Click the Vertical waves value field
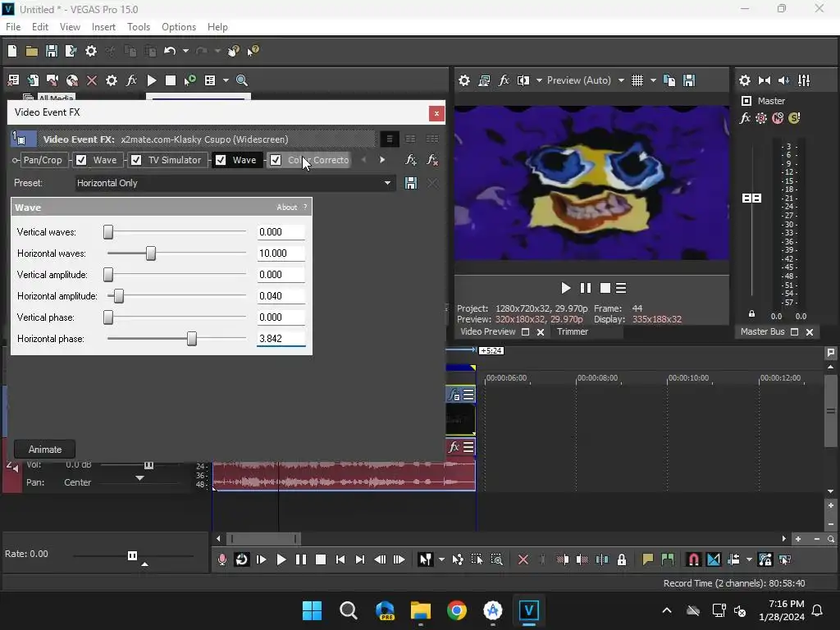 tap(281, 232)
